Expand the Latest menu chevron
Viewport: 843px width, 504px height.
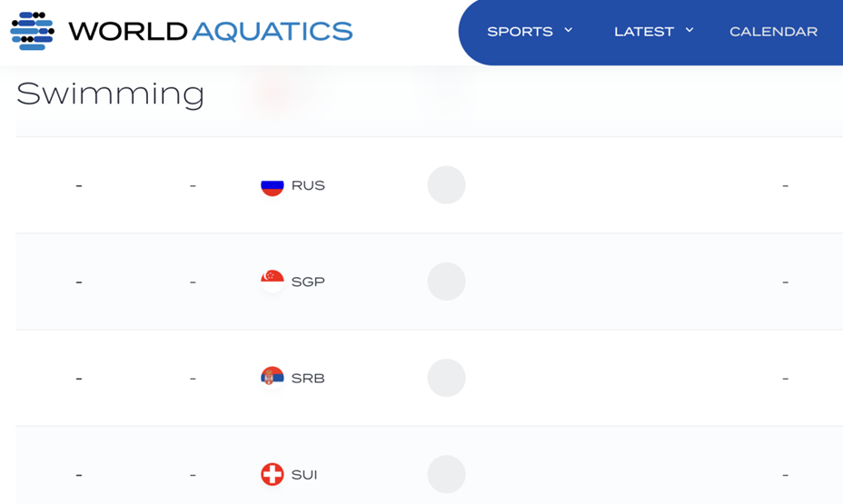(689, 31)
